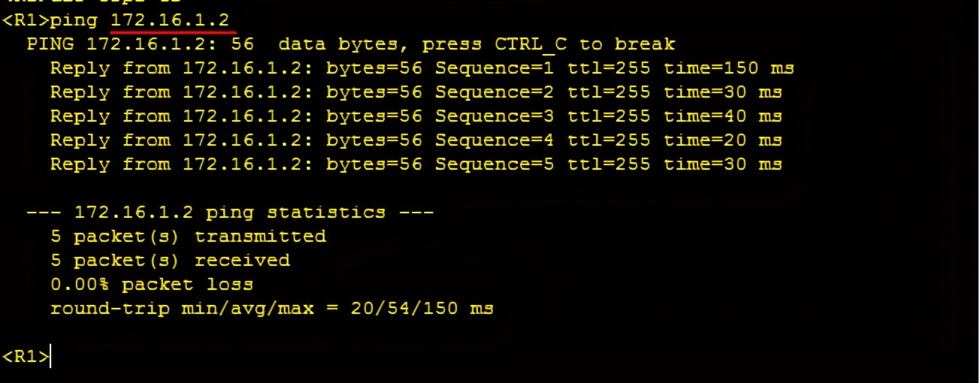Click the final <R1> prompt at the cursor

tap(26, 357)
